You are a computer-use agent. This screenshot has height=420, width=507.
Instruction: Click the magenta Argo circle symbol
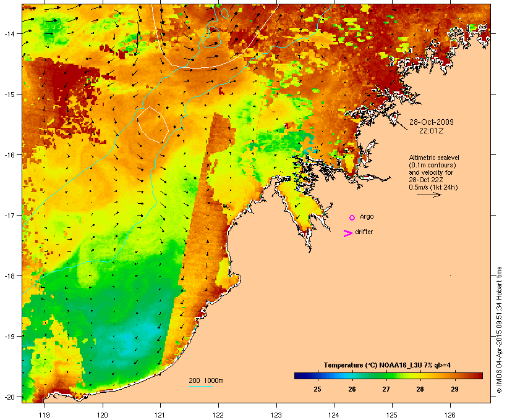pos(352,218)
